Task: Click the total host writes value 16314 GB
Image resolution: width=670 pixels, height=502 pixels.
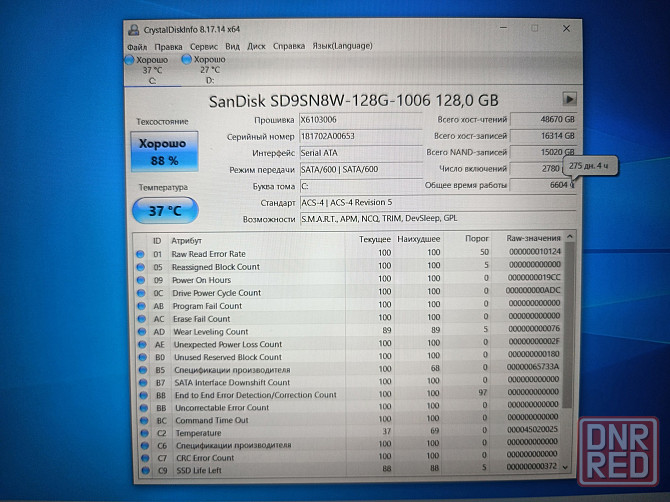Action: tap(543, 136)
